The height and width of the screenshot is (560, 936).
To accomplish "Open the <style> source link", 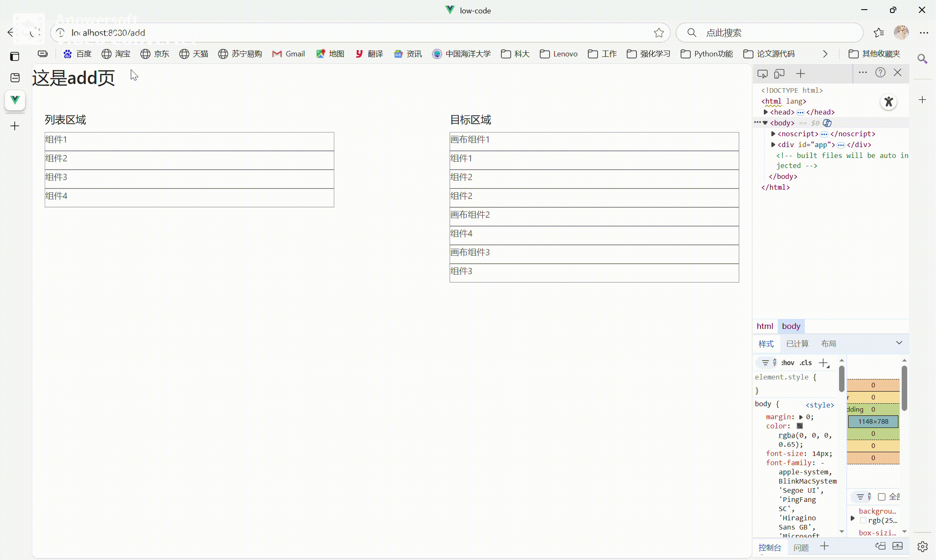I will tap(819, 405).
